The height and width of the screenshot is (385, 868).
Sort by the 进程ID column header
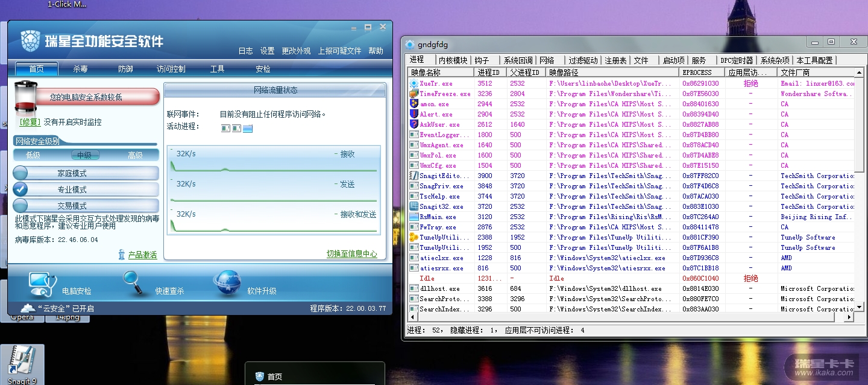pyautogui.click(x=489, y=72)
